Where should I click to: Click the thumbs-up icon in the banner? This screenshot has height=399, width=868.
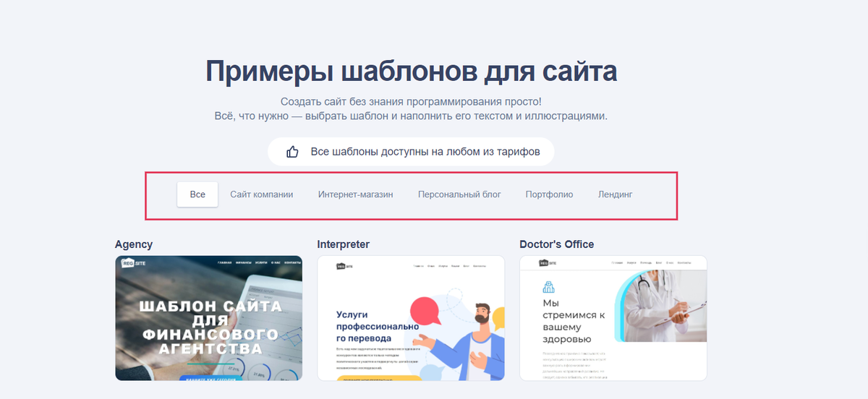pyautogui.click(x=292, y=152)
